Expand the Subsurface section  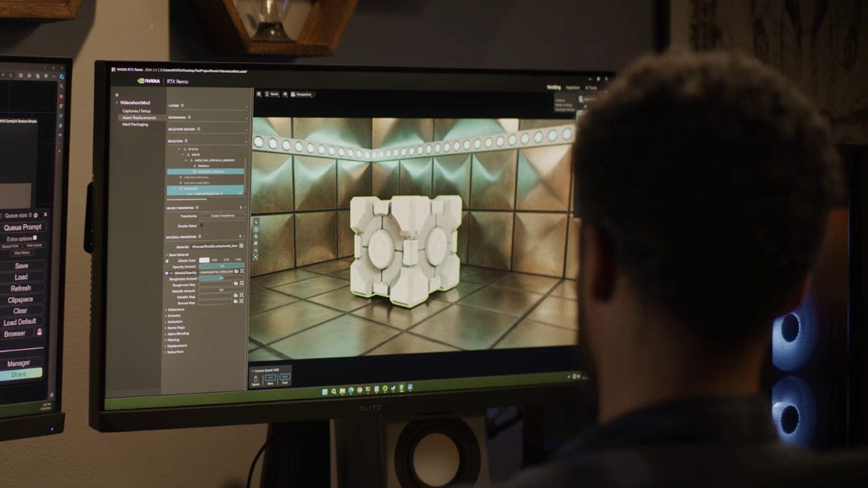pyautogui.click(x=166, y=352)
